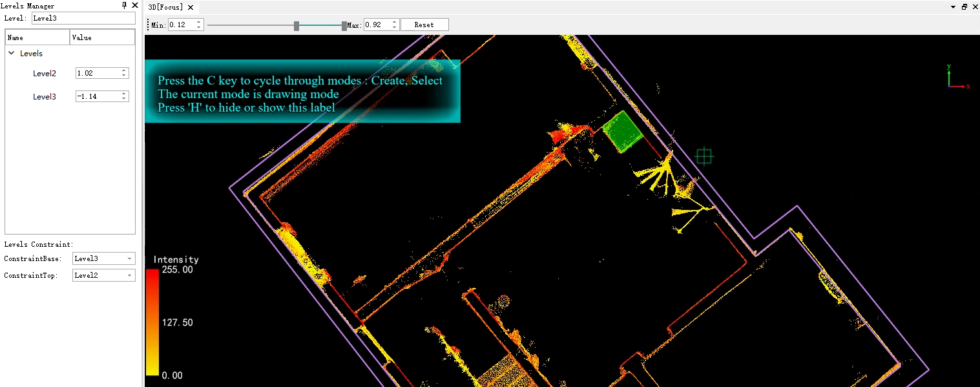
Task: Click the left range slider handle
Action: tap(297, 26)
